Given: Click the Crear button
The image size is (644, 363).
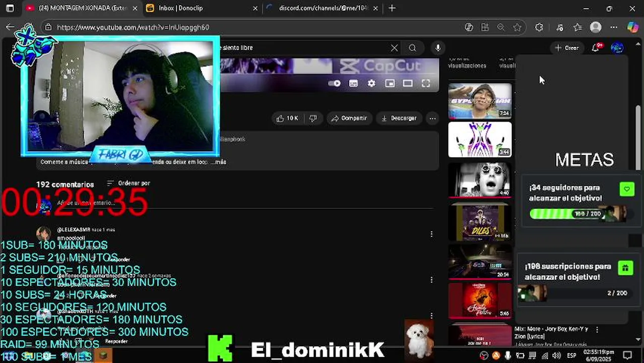Looking at the screenshot, I should pos(566,48).
